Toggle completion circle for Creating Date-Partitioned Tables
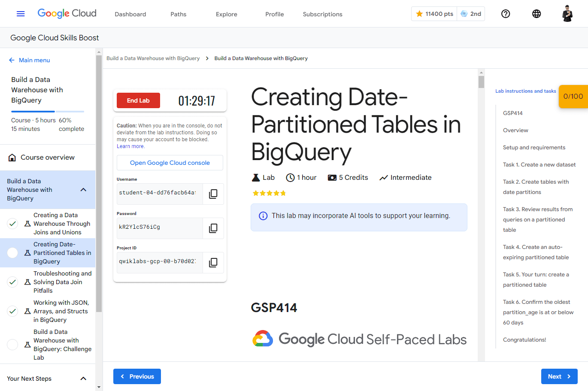 pyautogui.click(x=12, y=253)
